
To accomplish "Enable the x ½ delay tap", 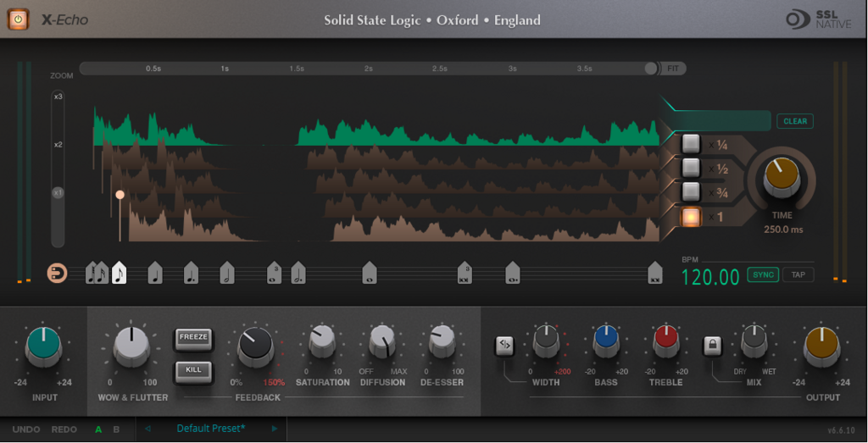I will tap(691, 168).
